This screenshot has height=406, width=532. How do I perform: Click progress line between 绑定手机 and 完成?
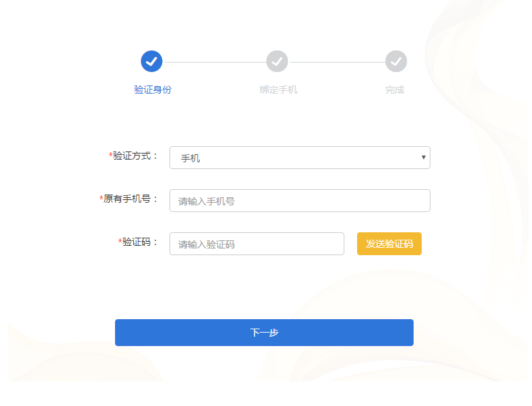click(x=337, y=62)
